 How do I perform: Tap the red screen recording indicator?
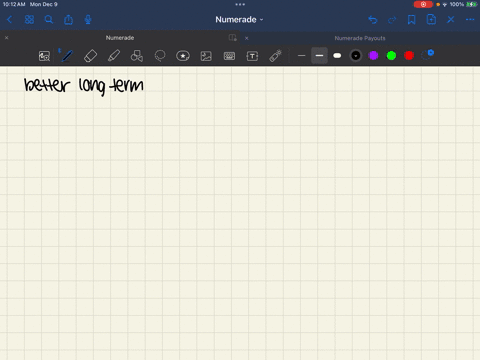(x=423, y=4)
